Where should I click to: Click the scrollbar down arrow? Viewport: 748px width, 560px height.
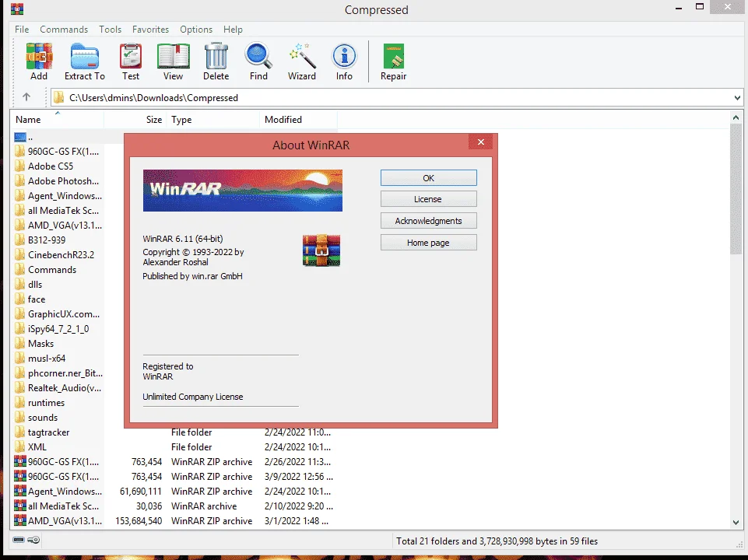pos(736,523)
